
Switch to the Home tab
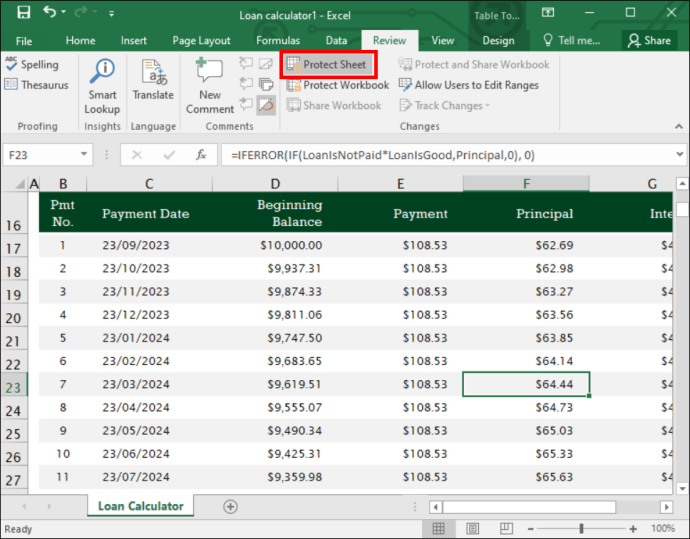[80, 40]
